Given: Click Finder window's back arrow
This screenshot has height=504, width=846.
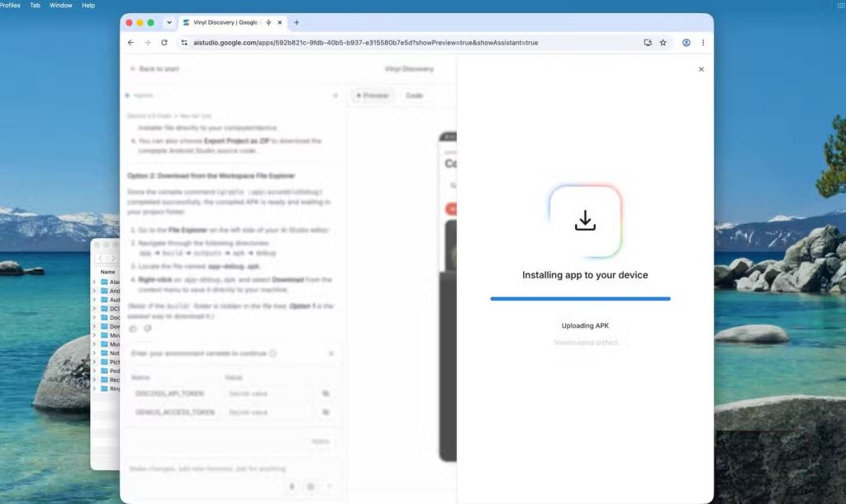Looking at the screenshot, I should 100,258.
